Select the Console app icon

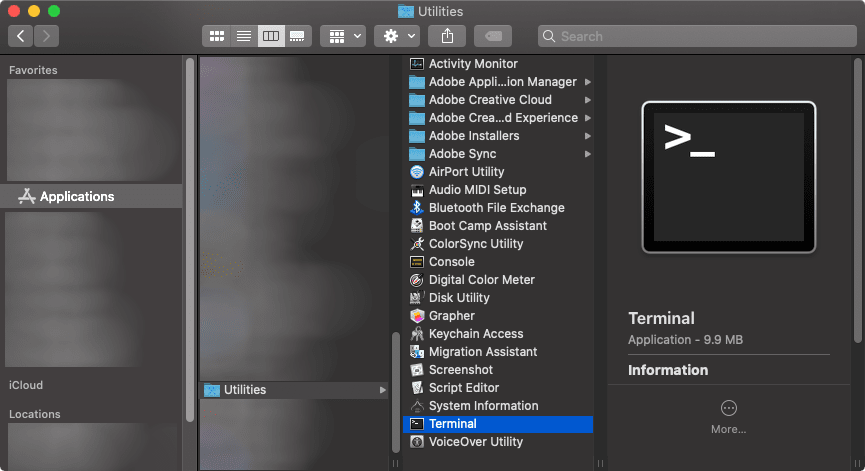pos(417,262)
